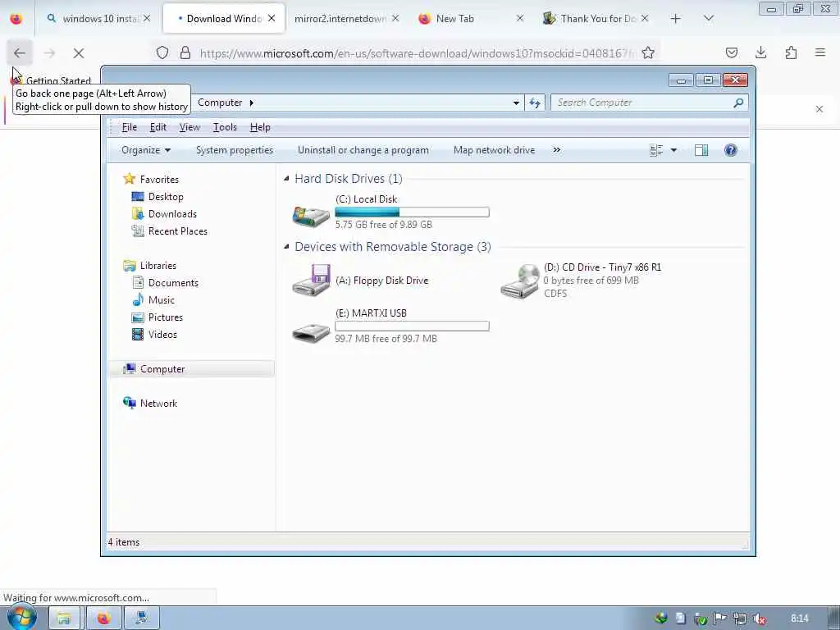Image resolution: width=840 pixels, height=630 pixels.
Task: Select the A: Floppy Disk Drive icon
Action: (311, 280)
